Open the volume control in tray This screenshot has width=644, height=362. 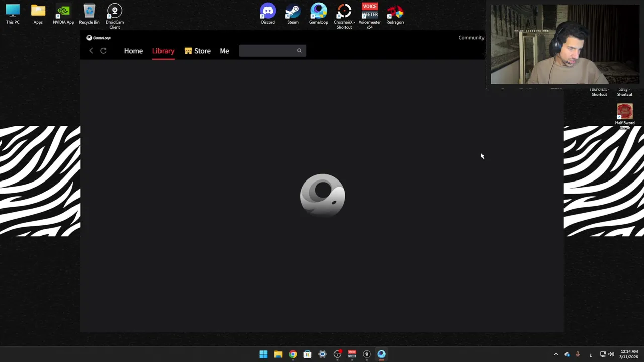click(611, 354)
